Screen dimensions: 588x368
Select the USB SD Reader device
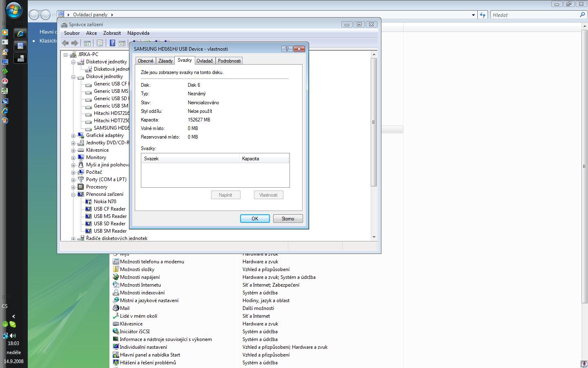[110, 224]
